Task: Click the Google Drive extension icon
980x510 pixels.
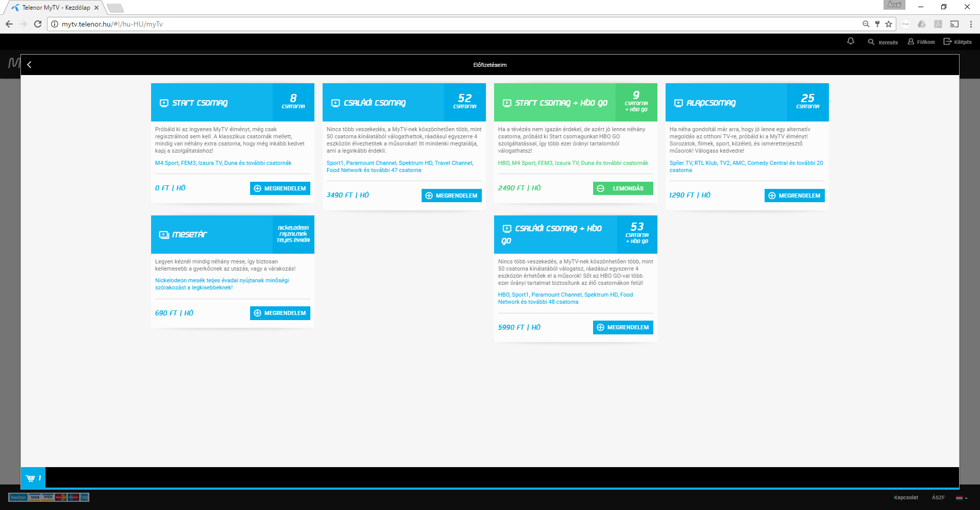Action: point(922,24)
